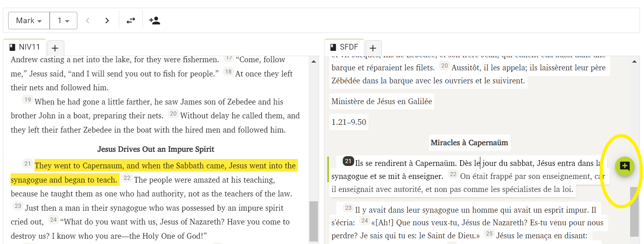
Task: Click verse number 20 in NIV11
Action: point(173,113)
